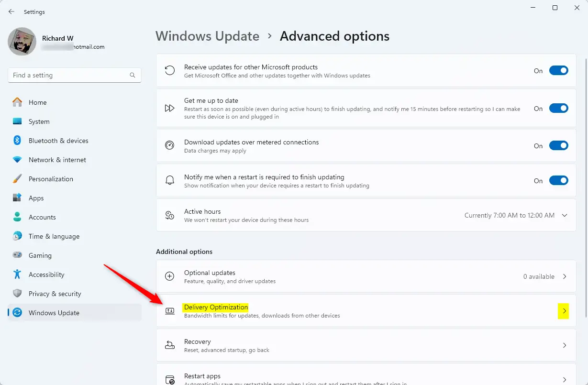Open the System settings page
588x385 pixels.
pos(39,121)
